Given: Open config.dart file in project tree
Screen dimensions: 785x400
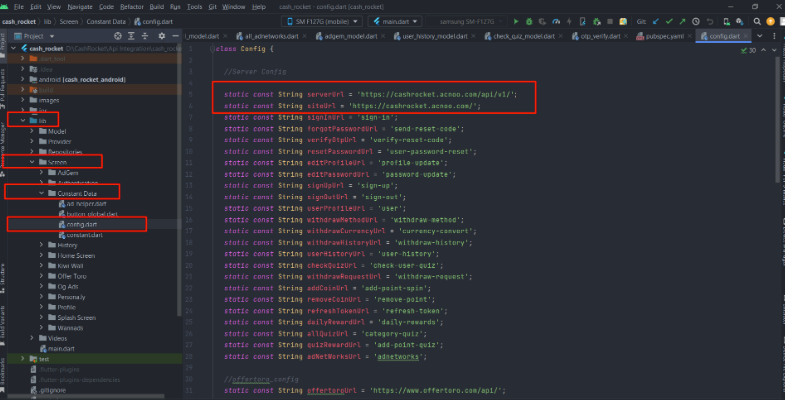Looking at the screenshot, I should pos(68,224).
